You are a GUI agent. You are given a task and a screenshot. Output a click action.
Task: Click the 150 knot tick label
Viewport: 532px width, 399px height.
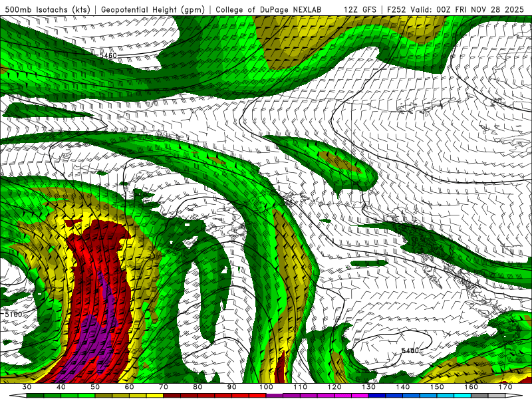click(x=438, y=387)
